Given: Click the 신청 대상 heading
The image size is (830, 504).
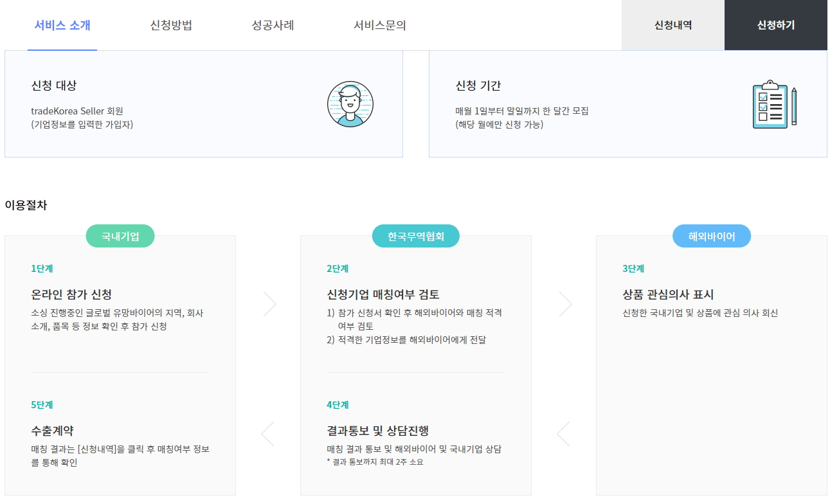Looking at the screenshot, I should 54,85.
